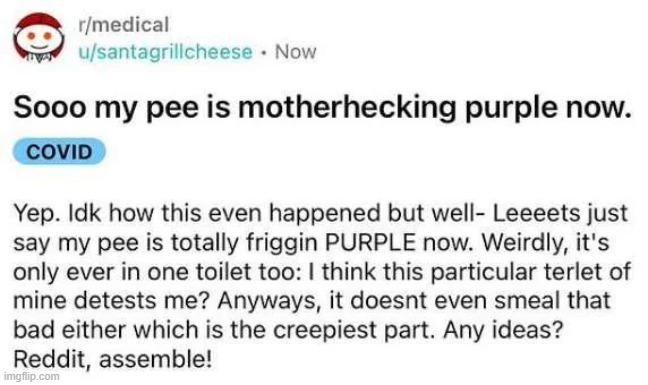
Task: Visit the imgflip.com watermark link
Action: [31, 376]
